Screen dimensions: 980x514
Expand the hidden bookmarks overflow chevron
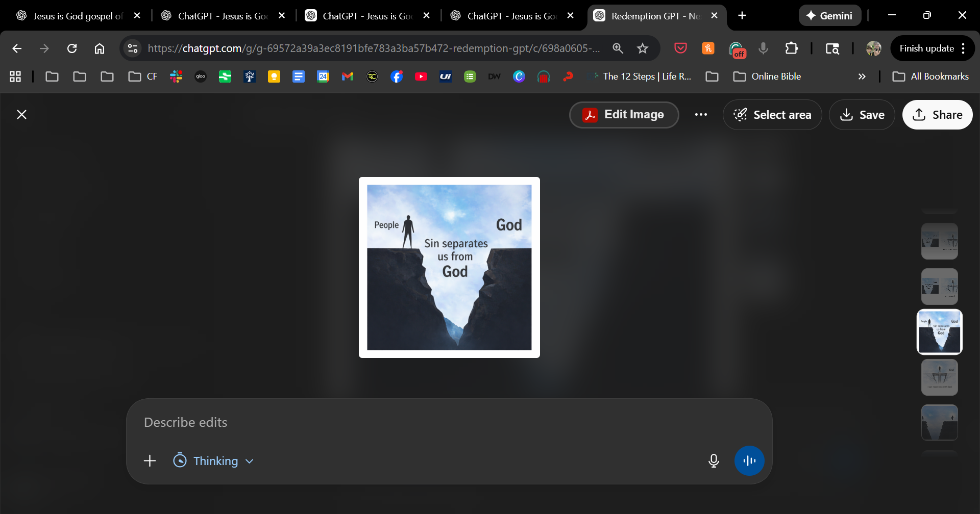click(x=862, y=76)
